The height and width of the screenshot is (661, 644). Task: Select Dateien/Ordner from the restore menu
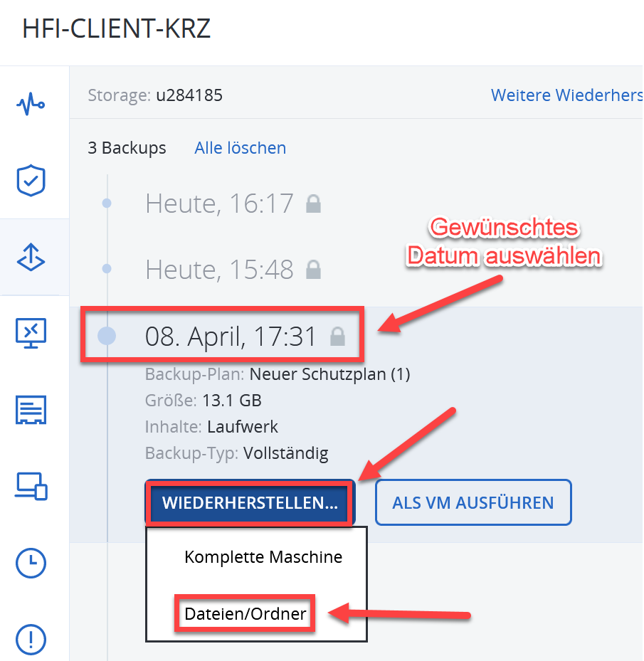(x=246, y=614)
